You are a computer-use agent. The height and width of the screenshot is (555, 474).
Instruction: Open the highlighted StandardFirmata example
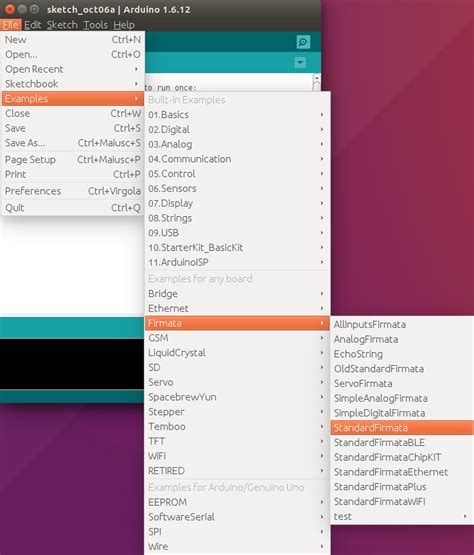[402, 428]
